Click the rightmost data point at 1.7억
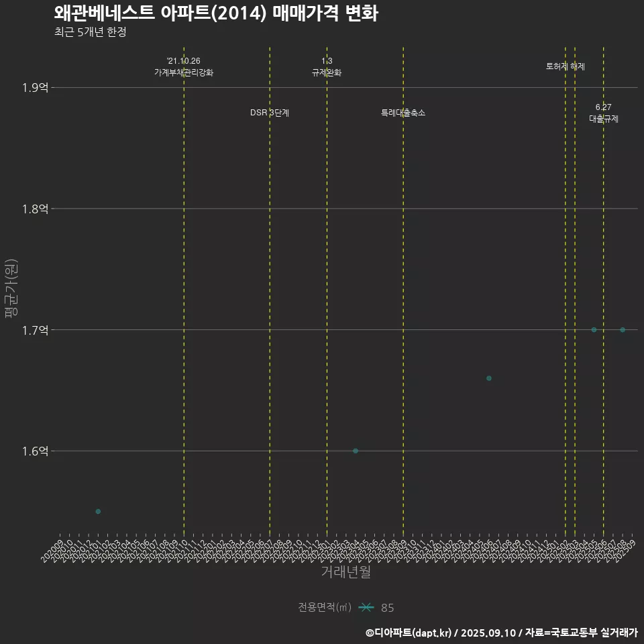The height and width of the screenshot is (644, 644). [x=623, y=329]
